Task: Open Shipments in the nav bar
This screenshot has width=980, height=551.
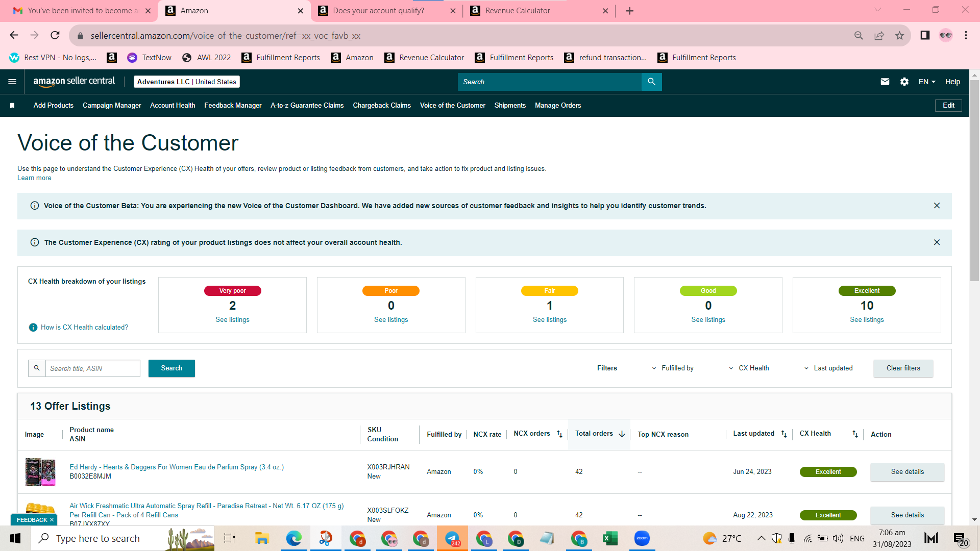Action: (510, 106)
